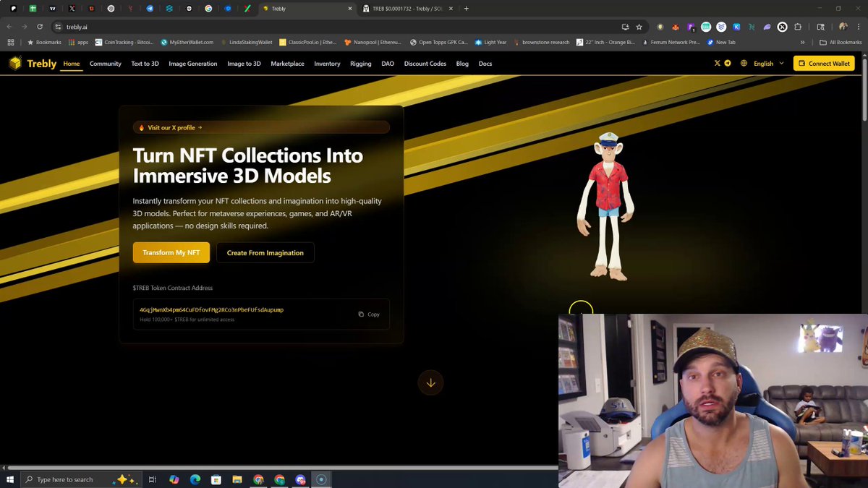
Task: Open the Bookmarks star folder
Action: [x=44, y=43]
